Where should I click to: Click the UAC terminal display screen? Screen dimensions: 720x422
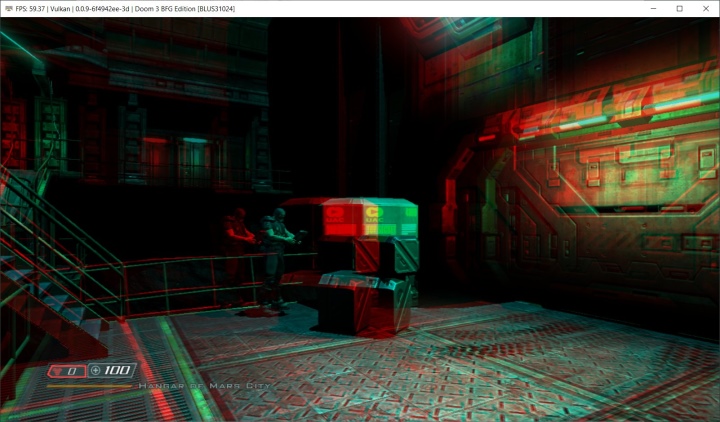(x=368, y=219)
